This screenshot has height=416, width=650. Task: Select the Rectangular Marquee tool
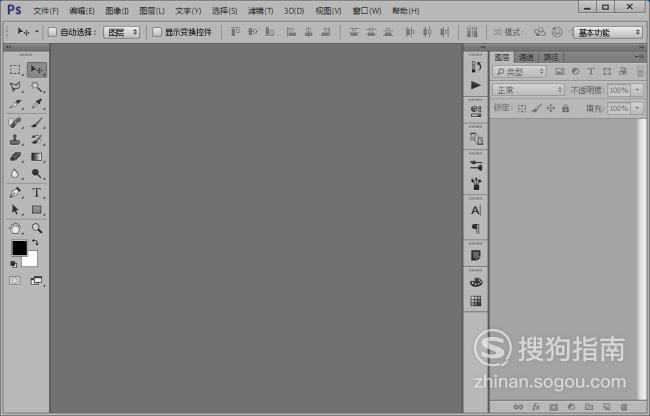pos(16,70)
